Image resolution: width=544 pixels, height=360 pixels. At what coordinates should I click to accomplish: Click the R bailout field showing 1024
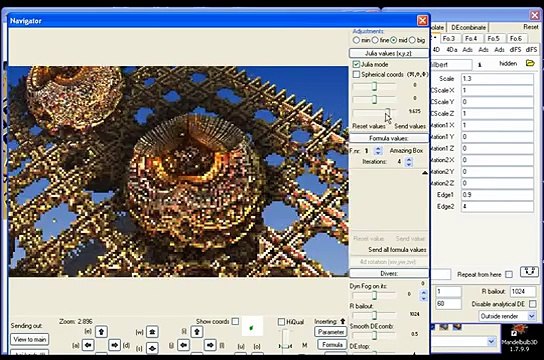[x=523, y=291]
